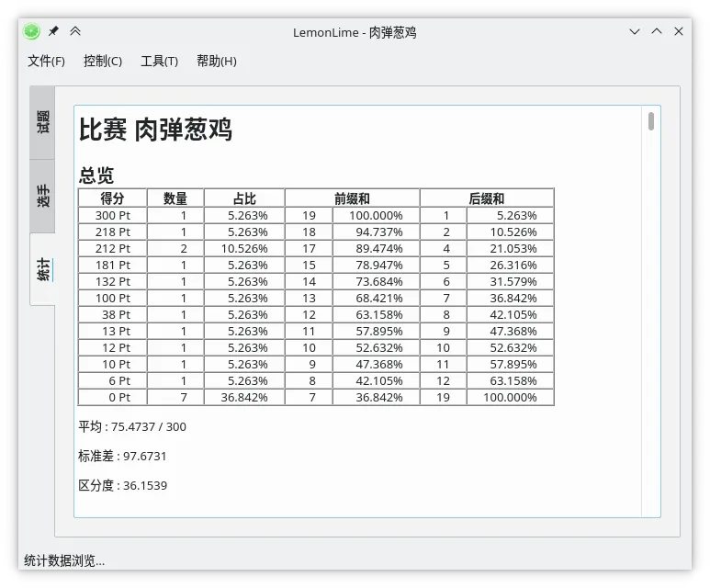Click the 26.316% suffix sum cell
Image resolution: width=710 pixels, height=588 pixels.
pos(511,265)
